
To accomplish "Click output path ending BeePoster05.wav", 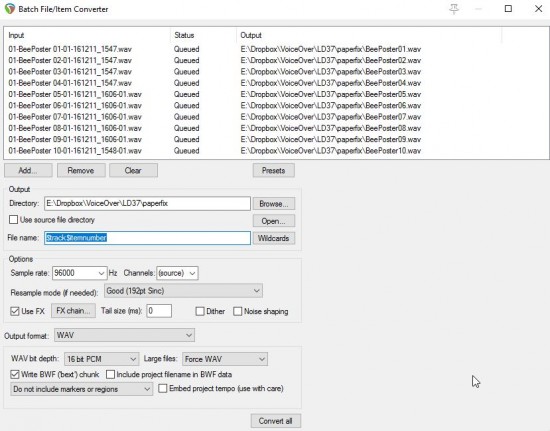I will pos(330,94).
